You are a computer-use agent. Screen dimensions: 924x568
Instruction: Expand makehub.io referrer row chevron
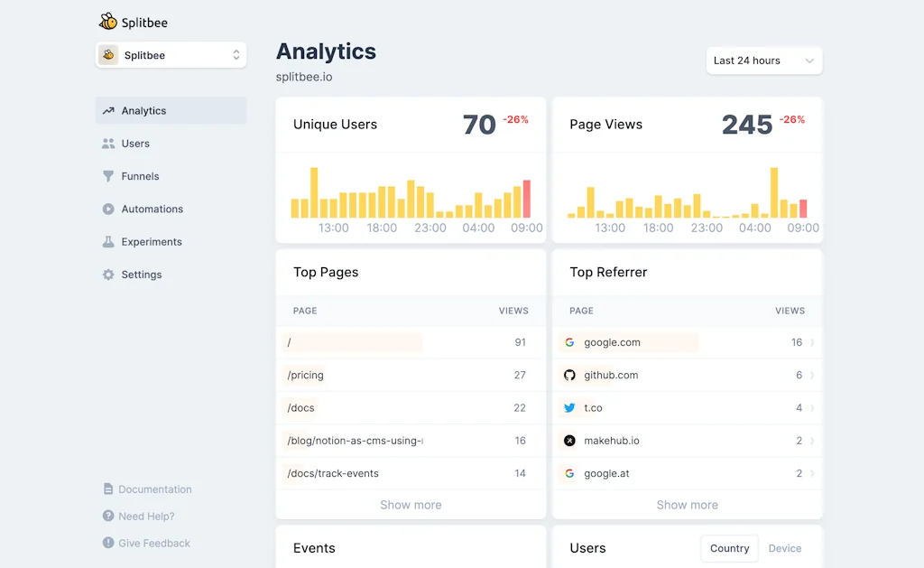tap(812, 441)
